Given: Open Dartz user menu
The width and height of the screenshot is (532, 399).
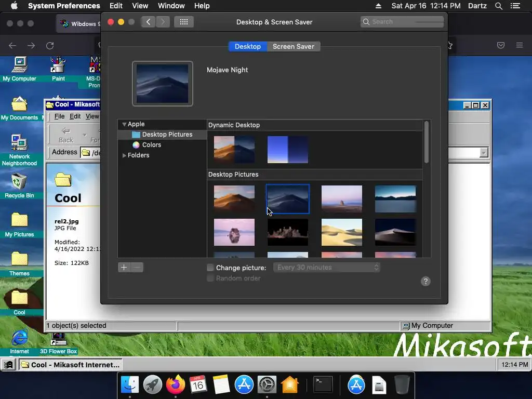Looking at the screenshot, I should pyautogui.click(x=477, y=6).
